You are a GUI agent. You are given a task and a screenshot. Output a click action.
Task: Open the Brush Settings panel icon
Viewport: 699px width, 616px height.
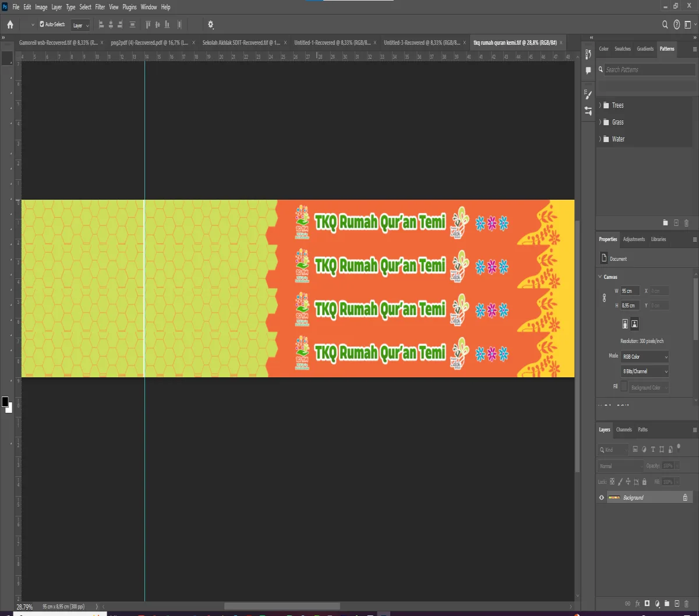[x=588, y=94]
